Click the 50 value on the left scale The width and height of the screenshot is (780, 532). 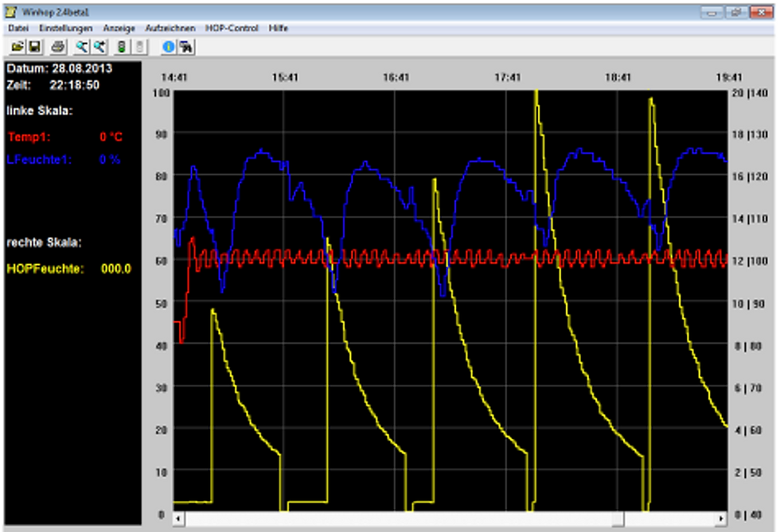click(x=161, y=303)
